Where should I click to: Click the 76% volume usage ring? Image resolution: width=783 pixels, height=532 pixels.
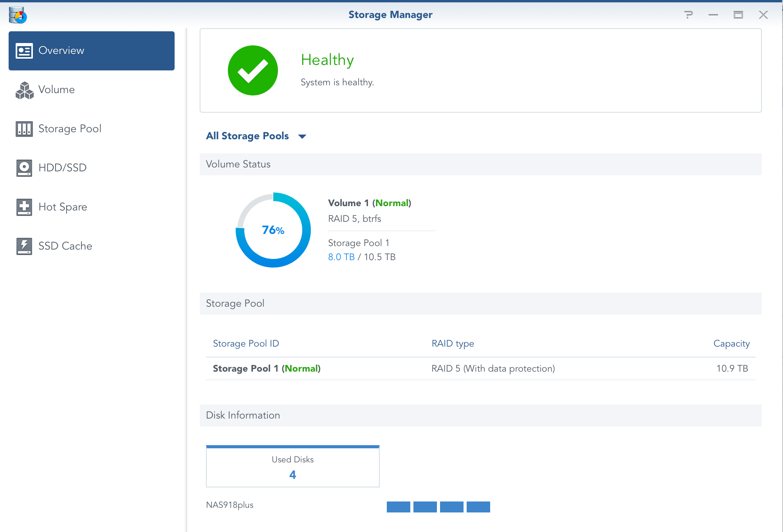click(x=273, y=230)
